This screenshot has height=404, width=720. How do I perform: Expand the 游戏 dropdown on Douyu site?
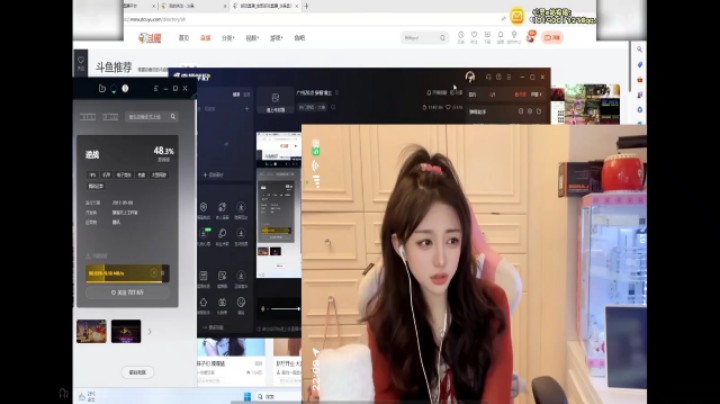276,38
